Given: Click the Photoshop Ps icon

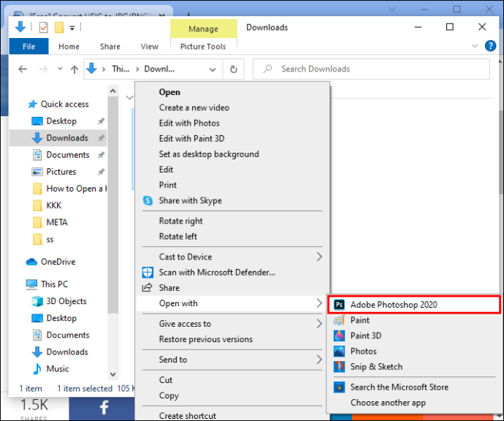Looking at the screenshot, I should 339,305.
